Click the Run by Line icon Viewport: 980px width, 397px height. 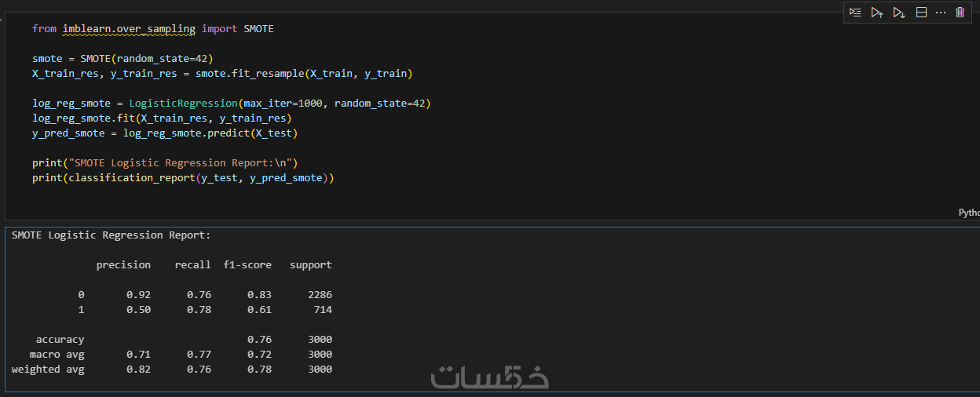[855, 13]
